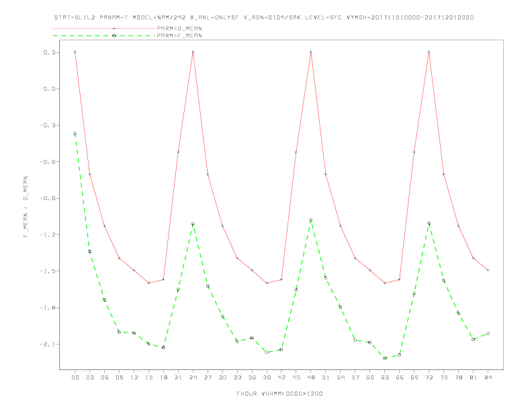
Task: Click the PARM=F_MEAN legend label
Action: (179, 36)
